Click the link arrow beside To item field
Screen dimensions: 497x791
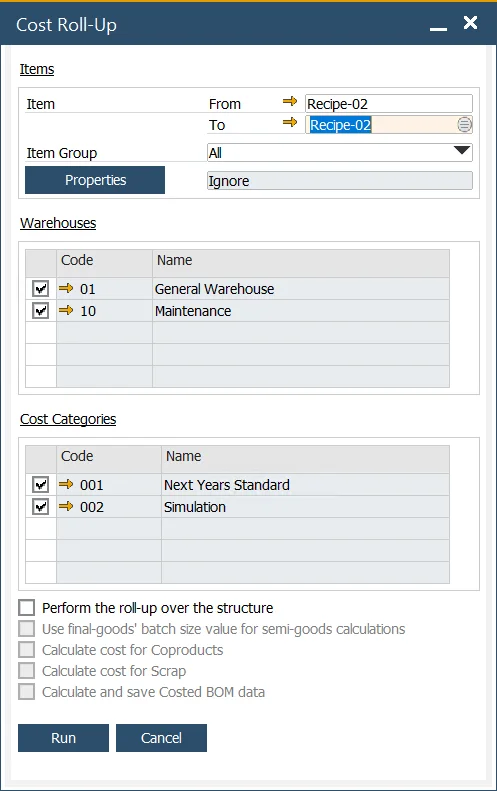click(x=290, y=123)
